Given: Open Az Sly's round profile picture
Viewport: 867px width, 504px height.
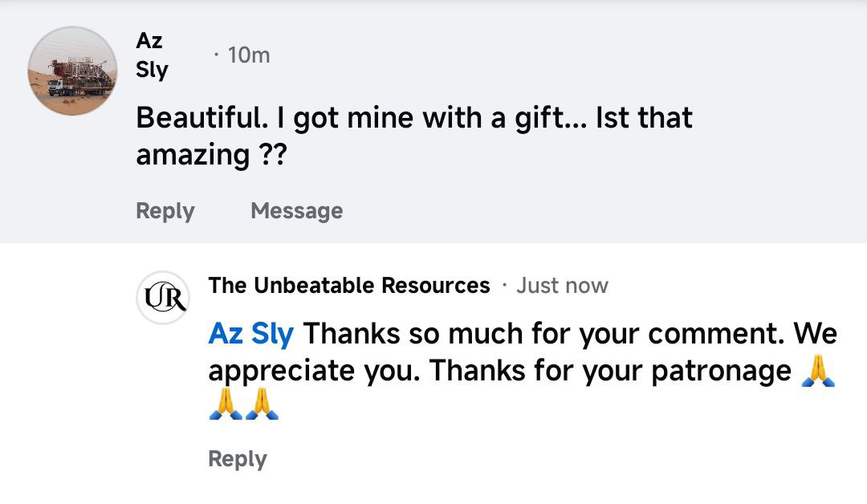Looking at the screenshot, I should [x=73, y=71].
